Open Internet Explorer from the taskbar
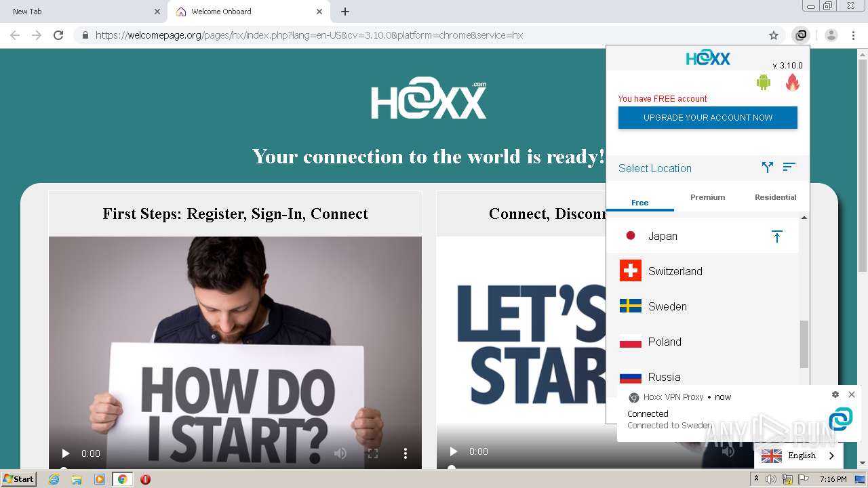Screen dimensions: 868x488 pos(54,479)
